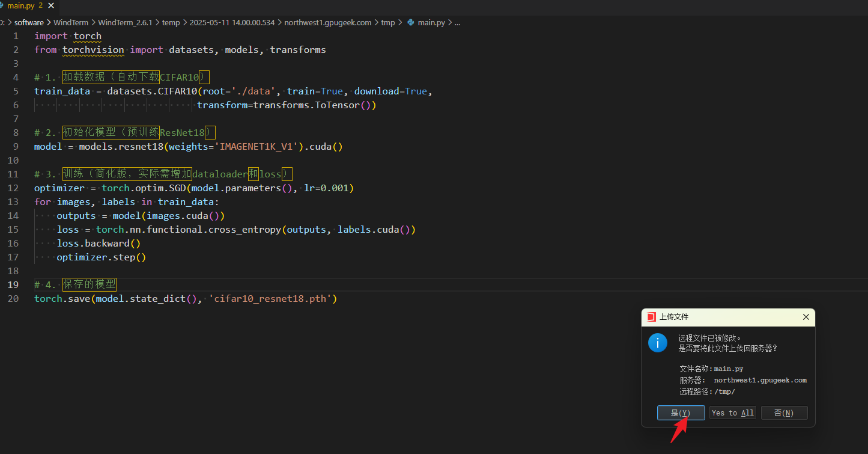Click the Python file icon in breadcrumb
This screenshot has width=868, height=454.
(x=411, y=22)
